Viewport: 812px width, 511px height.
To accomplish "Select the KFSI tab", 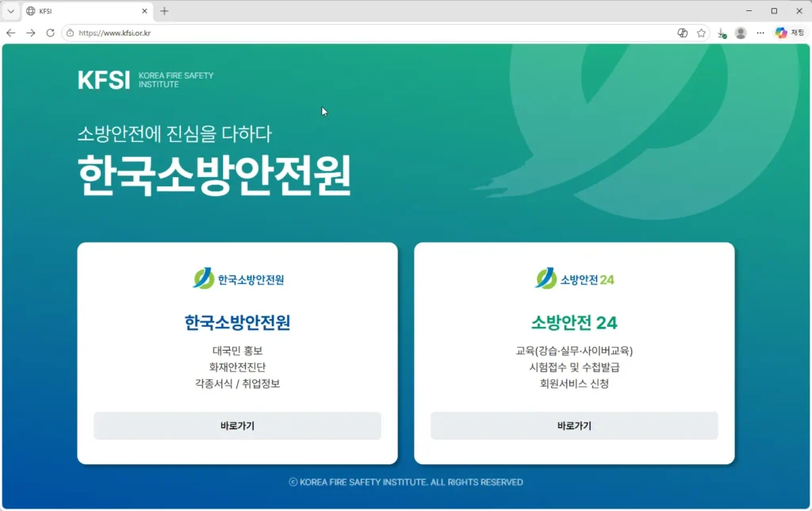I will coord(87,11).
